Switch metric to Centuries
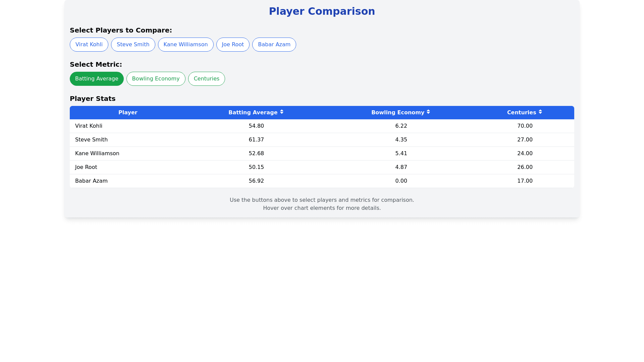 click(x=206, y=79)
